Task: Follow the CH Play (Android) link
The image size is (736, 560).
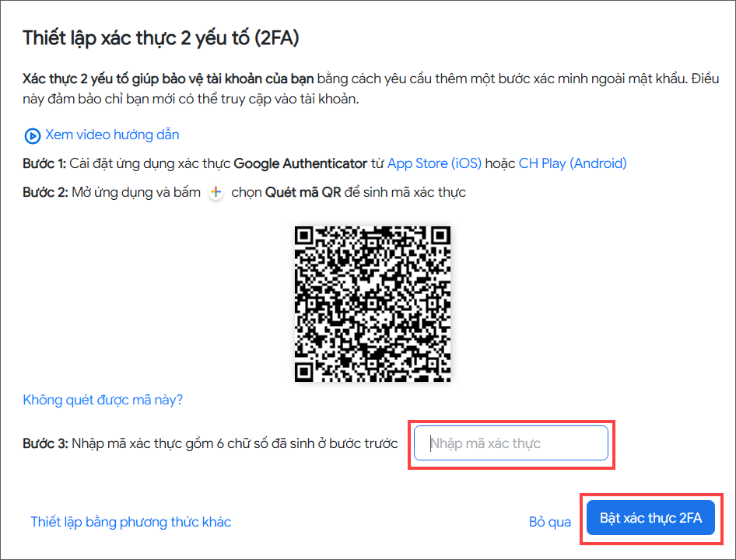Action: click(572, 163)
